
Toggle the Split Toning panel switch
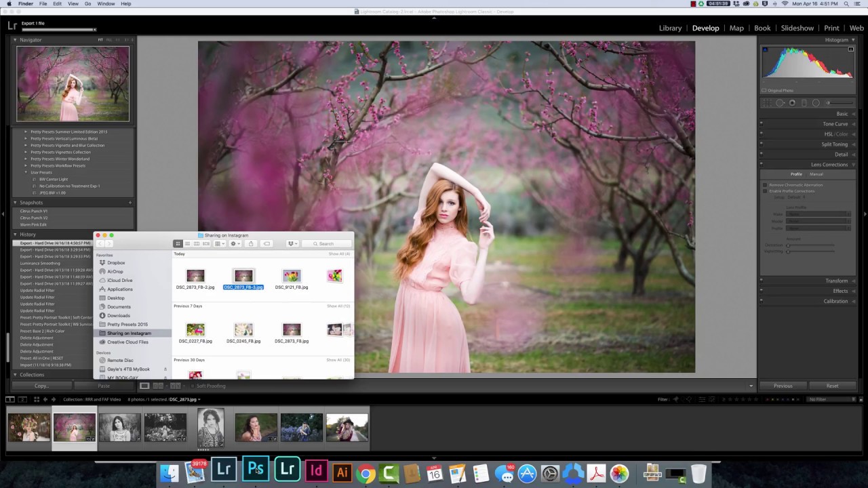coord(761,144)
